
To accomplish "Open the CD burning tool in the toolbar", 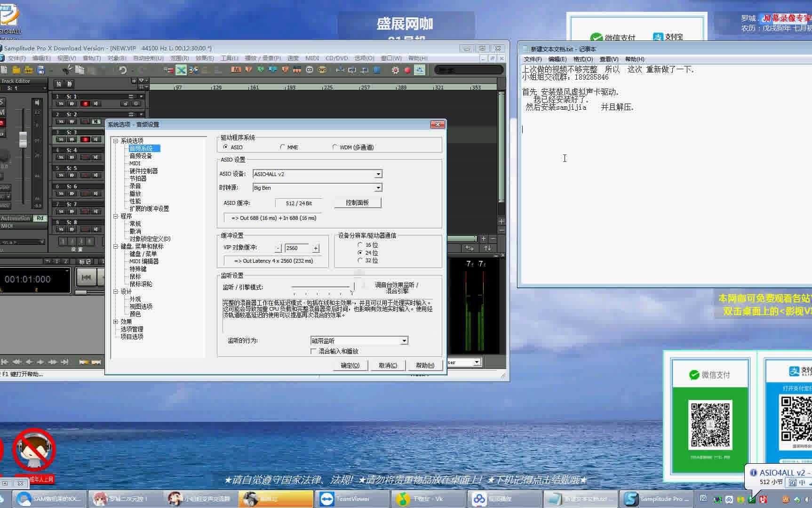I will point(309,70).
